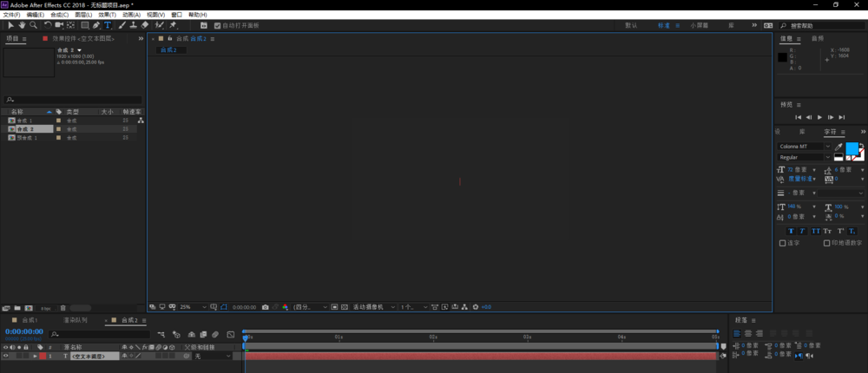Screen dimensions: 868x373
Task: Expand the 空文本图层 layer properties triangle
Action: (x=35, y=357)
